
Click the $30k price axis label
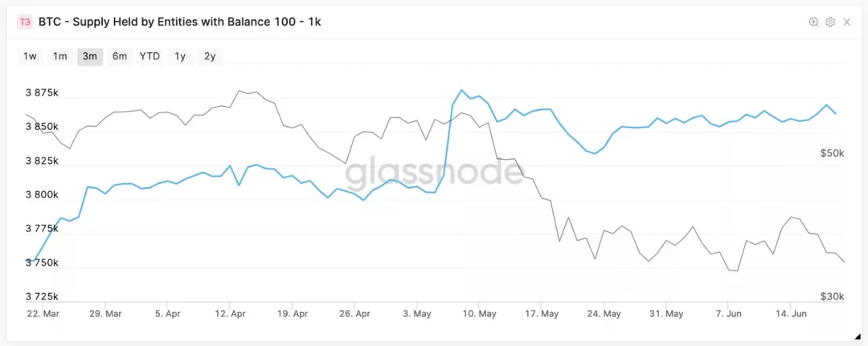(831, 297)
